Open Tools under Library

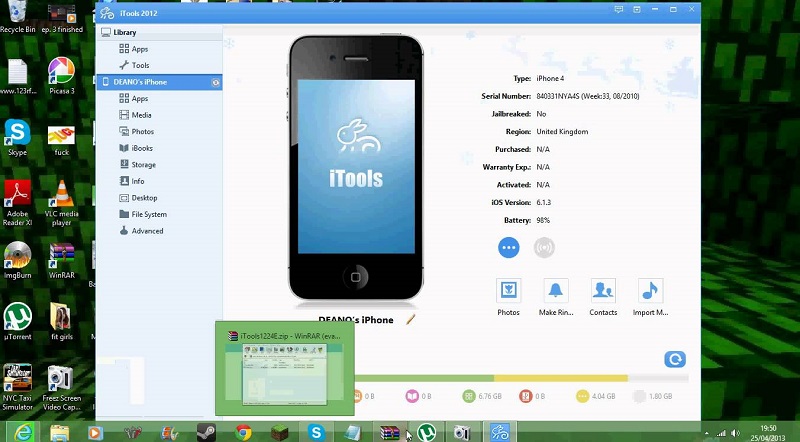point(135,65)
